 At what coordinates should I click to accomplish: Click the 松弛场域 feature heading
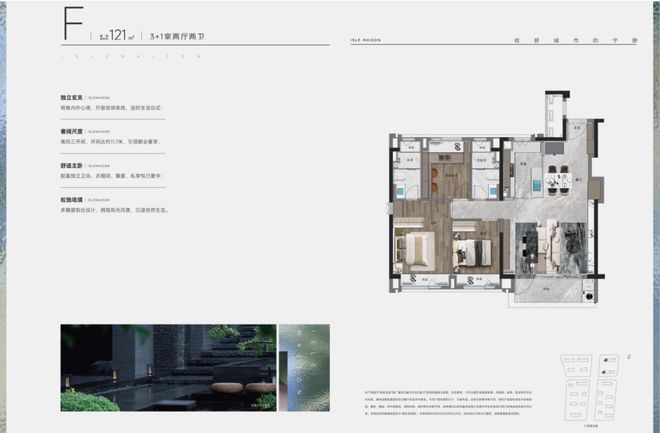tap(73, 199)
